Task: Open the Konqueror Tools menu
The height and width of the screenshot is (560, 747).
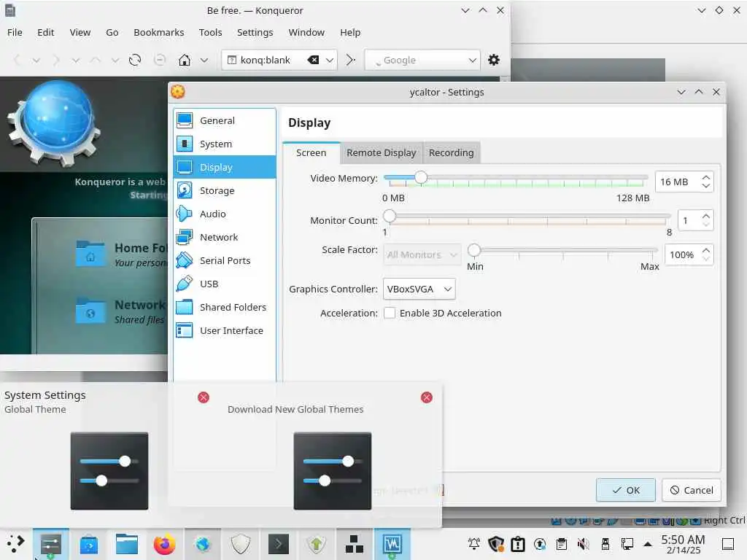Action: (x=210, y=32)
